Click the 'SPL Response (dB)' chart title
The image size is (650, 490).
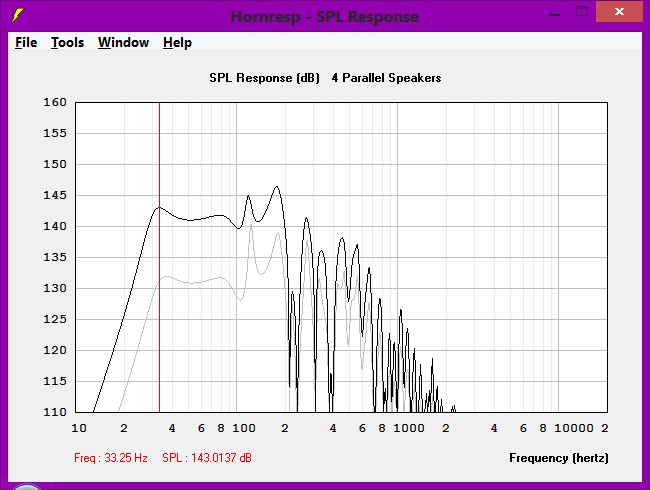[264, 78]
